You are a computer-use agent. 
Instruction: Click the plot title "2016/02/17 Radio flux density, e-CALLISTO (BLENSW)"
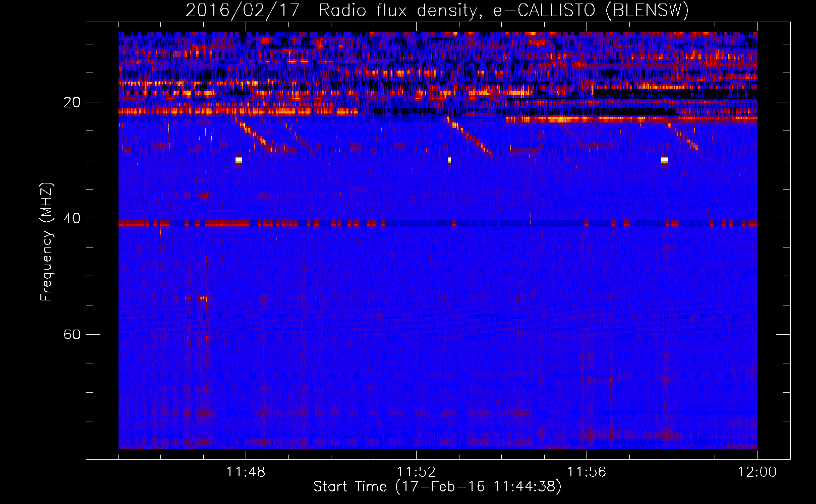437,11
